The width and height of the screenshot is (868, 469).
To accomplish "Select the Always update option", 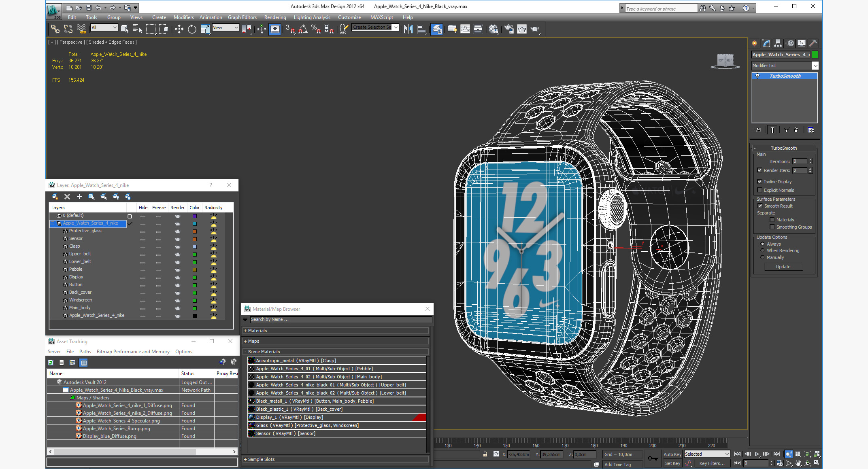I will pyautogui.click(x=762, y=244).
